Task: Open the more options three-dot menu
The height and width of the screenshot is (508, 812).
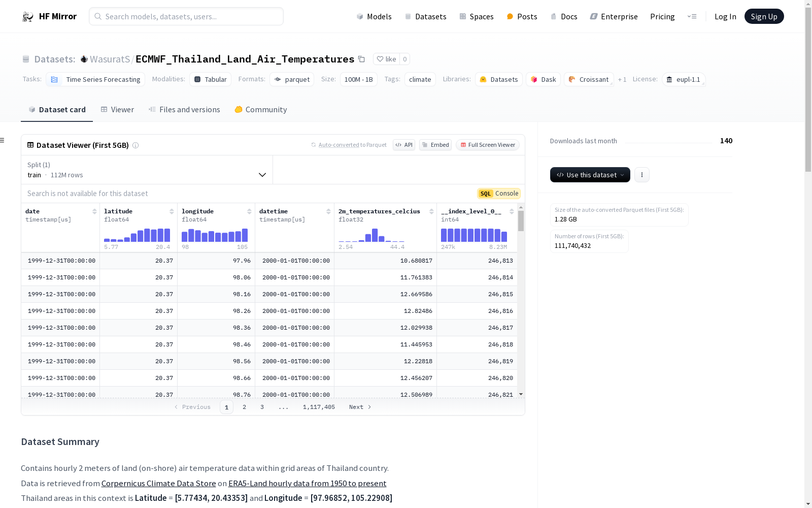Action: (642, 175)
